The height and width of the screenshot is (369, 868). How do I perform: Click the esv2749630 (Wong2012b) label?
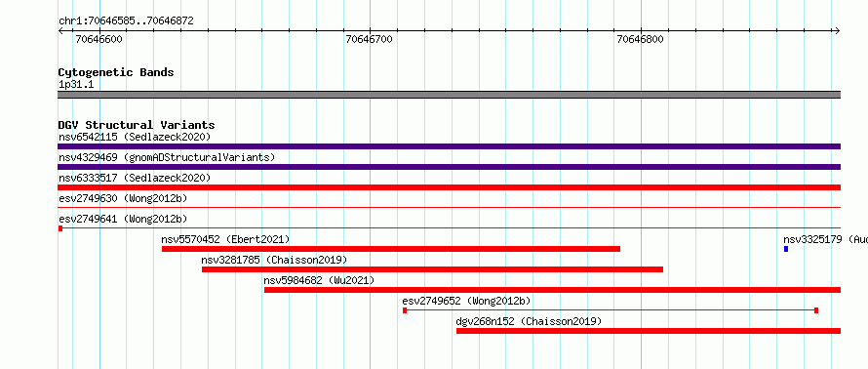point(123,198)
